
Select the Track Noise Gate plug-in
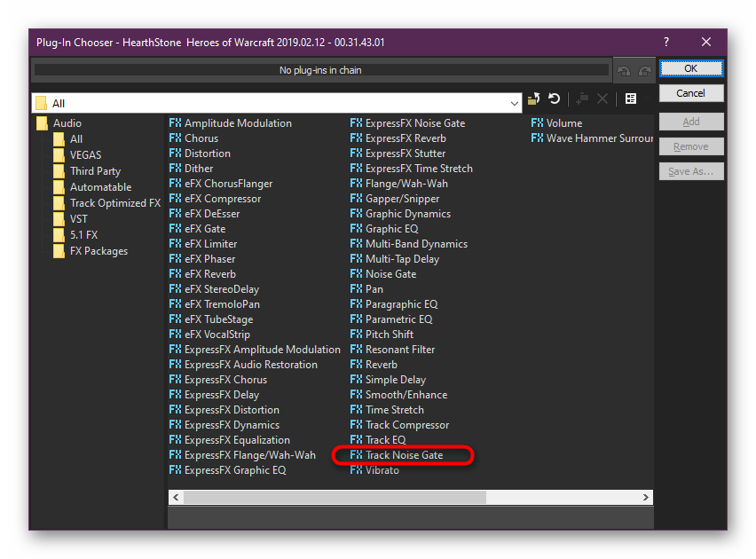coord(404,455)
